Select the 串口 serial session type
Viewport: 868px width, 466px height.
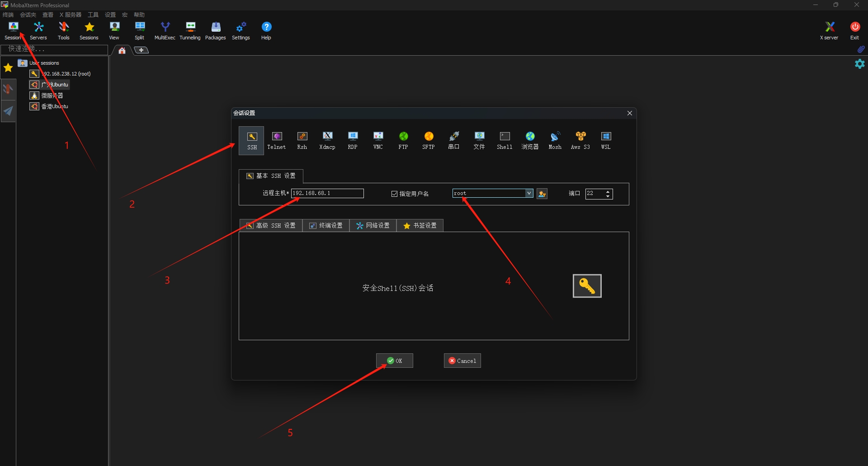454,141
